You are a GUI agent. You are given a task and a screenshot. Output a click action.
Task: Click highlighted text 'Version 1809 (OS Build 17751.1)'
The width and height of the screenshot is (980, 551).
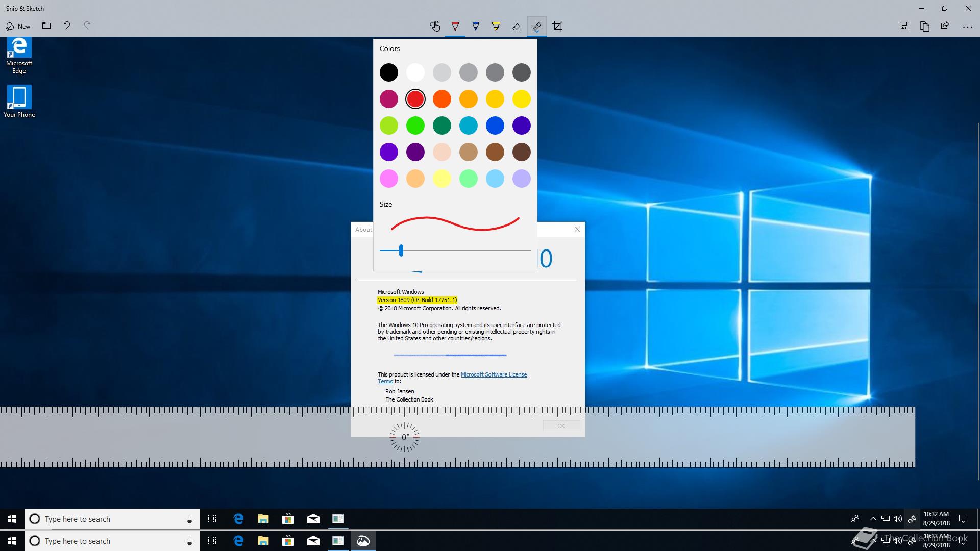pos(418,300)
